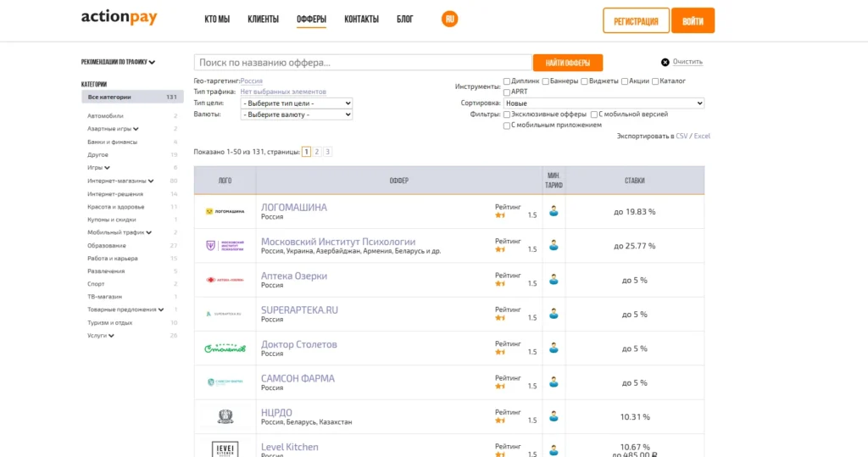Enable the Диплинк tool checkbox
This screenshot has height=457, width=868.
[507, 81]
